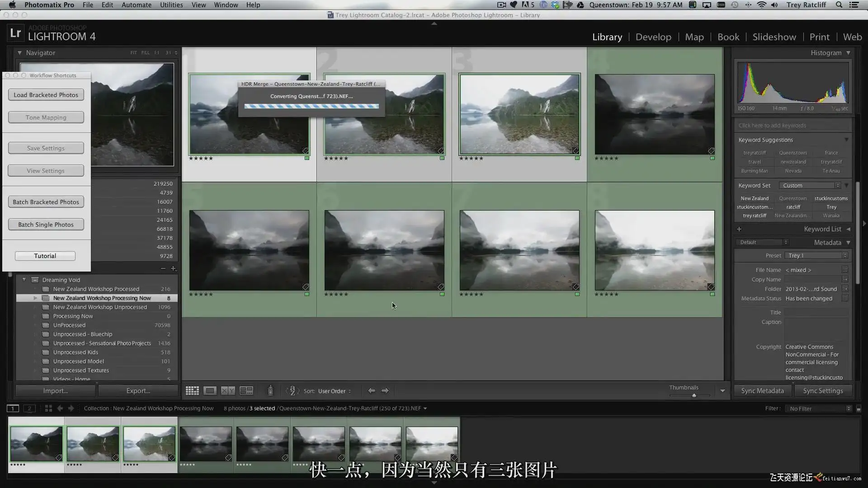
Task: Go to folder using Folder arrow icon
Action: (845, 289)
